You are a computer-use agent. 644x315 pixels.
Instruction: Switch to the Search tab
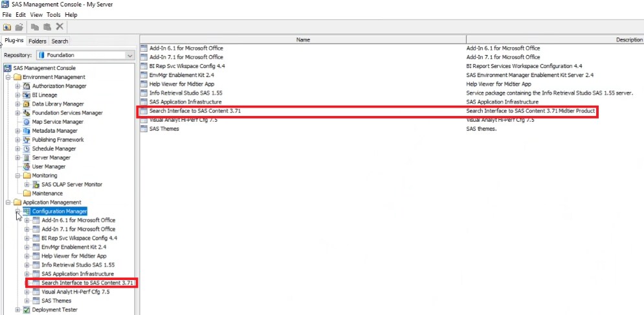tap(60, 41)
